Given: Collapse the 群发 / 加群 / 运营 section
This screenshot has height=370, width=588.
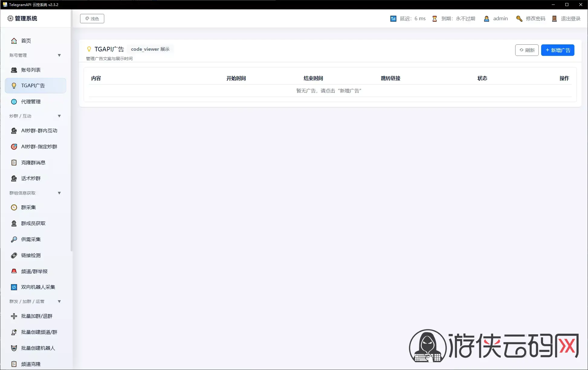Looking at the screenshot, I should (x=59, y=301).
